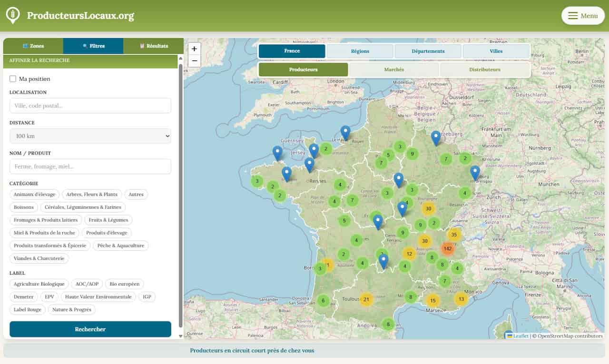Focus the Ville, code postal input
Screen dimensions: 609x364
[90, 106]
